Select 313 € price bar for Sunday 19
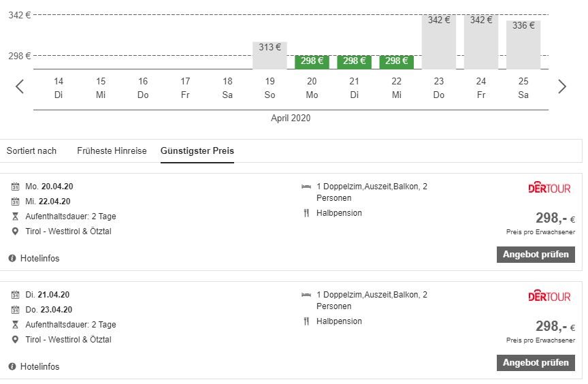This screenshot has height=384, width=588. click(270, 55)
